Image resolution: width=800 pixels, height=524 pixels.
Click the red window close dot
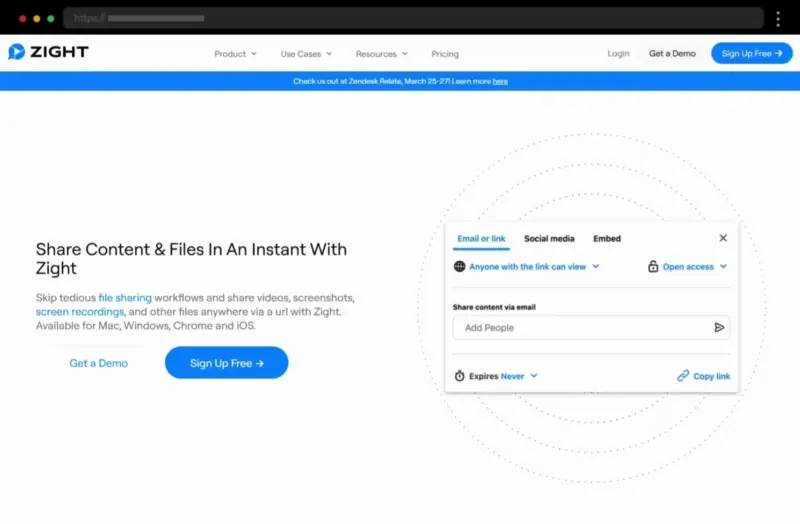pyautogui.click(x=22, y=18)
